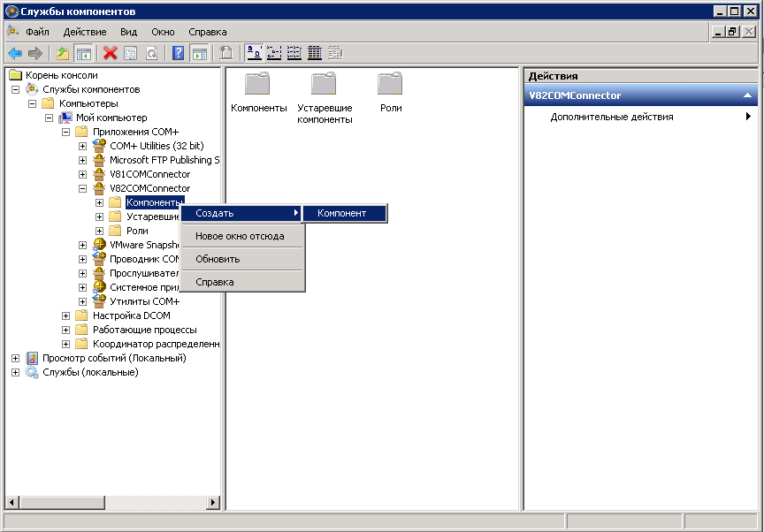The image size is (764, 532).
Task: Open Устаревшие компоненты folder in center pane
Action: (x=324, y=85)
